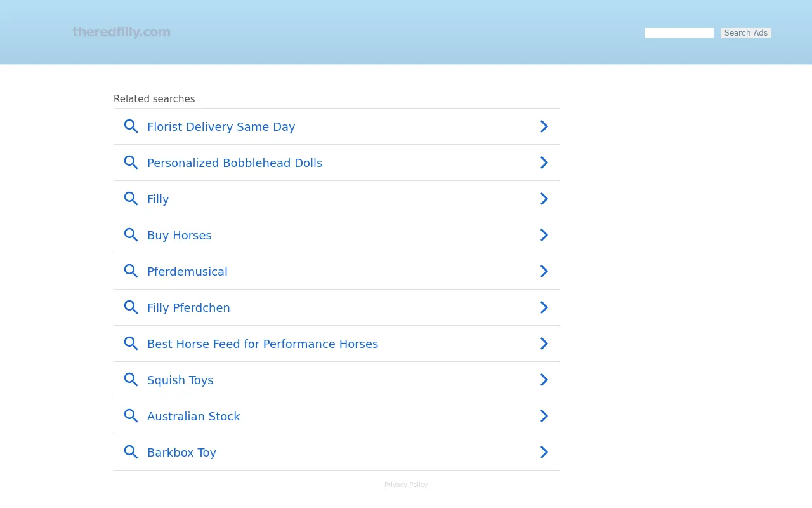The height and width of the screenshot is (508, 812).
Task: Select the Pferdemusical link
Action: (x=187, y=272)
